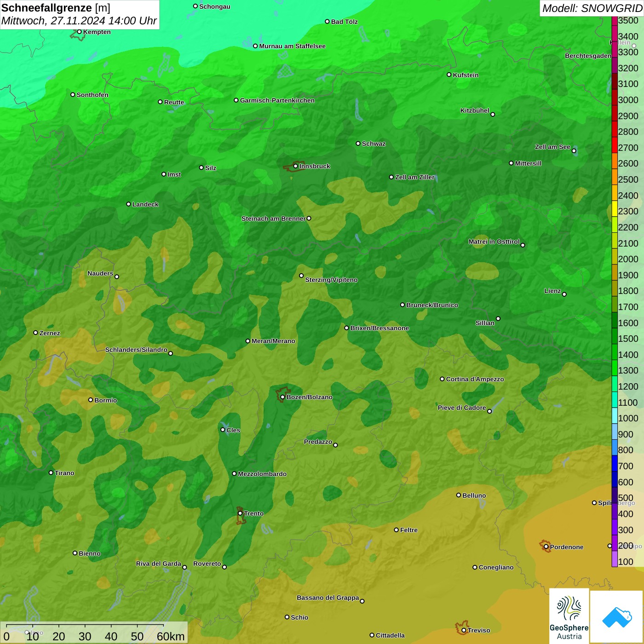The image size is (644, 644).
Task: Click the 100 m violet legend swatch
Action: coord(615,559)
